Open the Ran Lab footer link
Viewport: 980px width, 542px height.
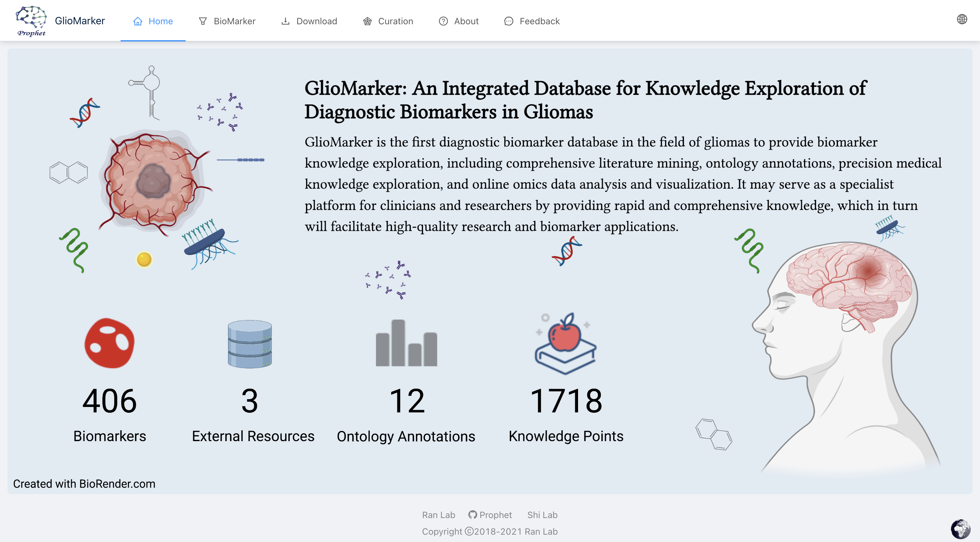coord(438,515)
